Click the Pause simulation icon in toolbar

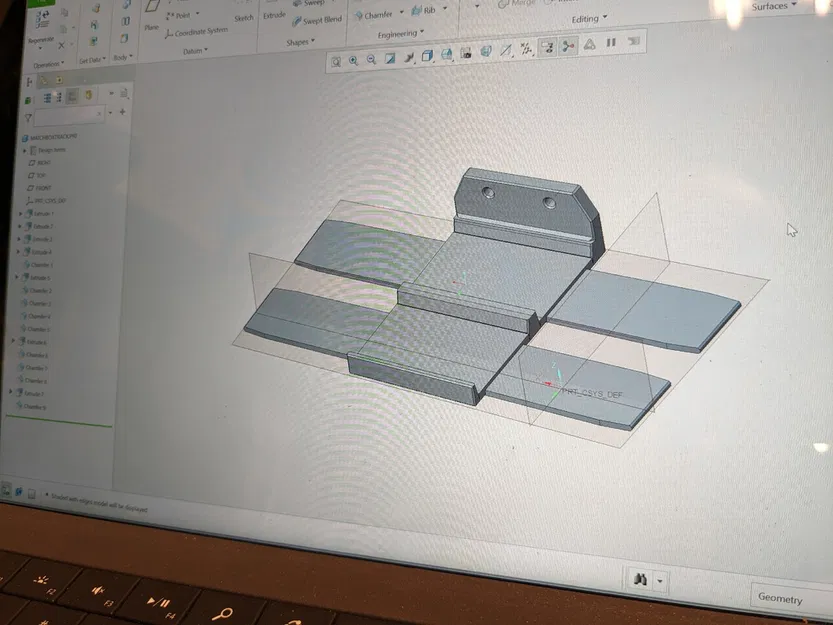point(611,42)
